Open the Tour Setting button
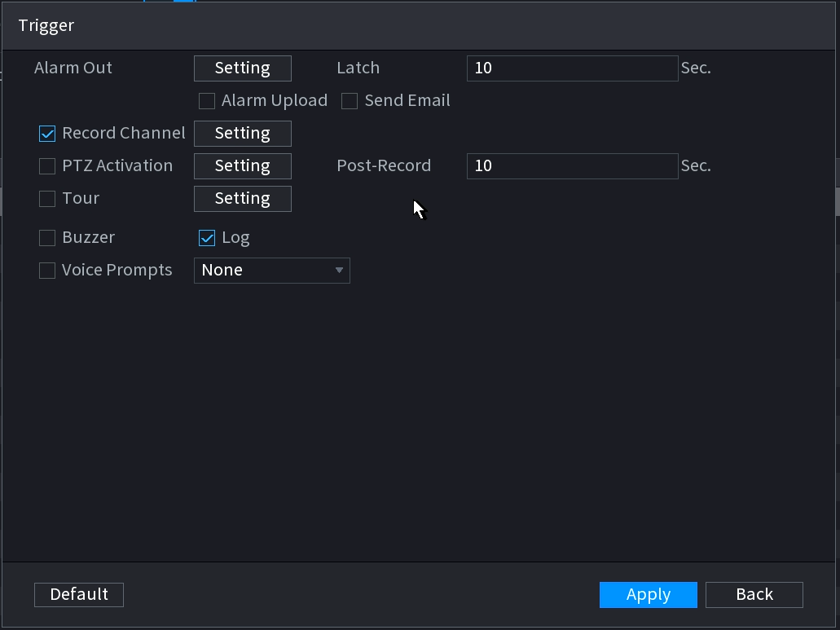Screen dimensions: 840x630 click(242, 199)
